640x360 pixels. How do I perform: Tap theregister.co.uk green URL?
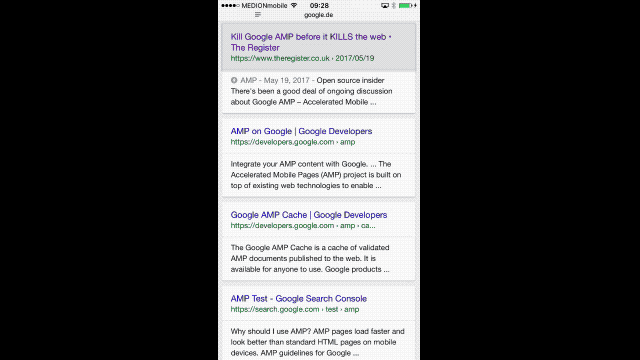(302, 58)
